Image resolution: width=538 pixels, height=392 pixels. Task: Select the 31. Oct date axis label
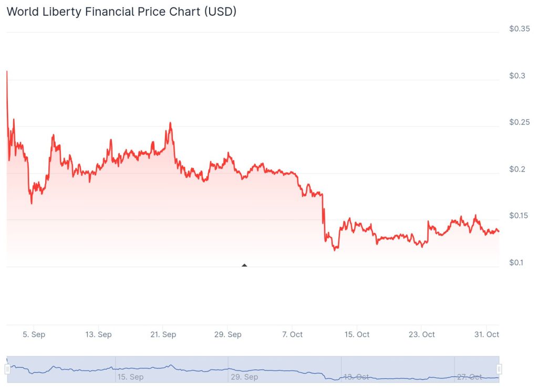click(487, 334)
